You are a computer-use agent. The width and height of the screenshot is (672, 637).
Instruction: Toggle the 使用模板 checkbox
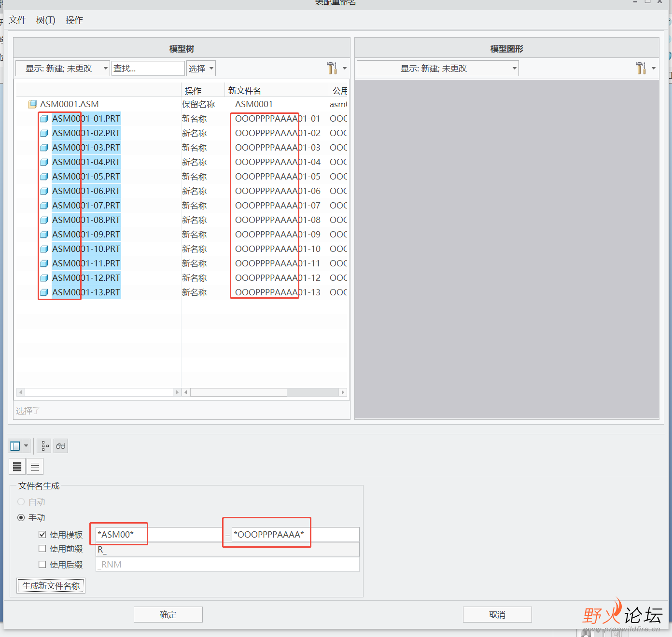pyautogui.click(x=42, y=534)
